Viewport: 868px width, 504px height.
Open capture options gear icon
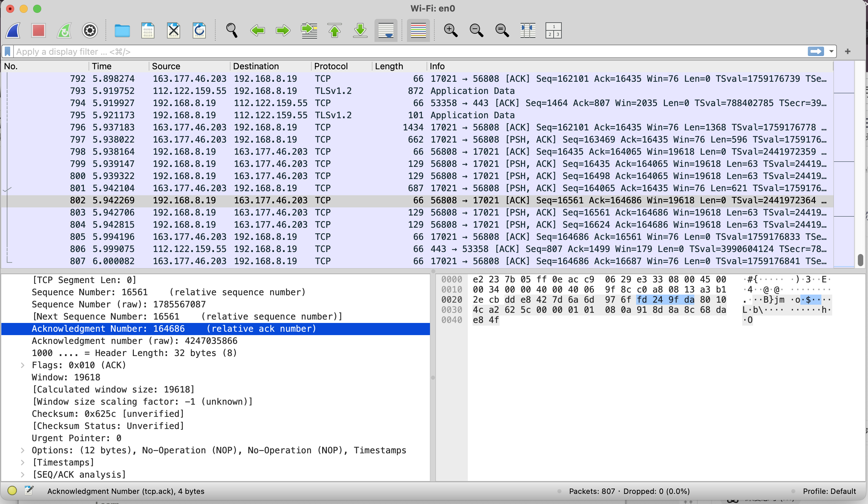click(90, 31)
